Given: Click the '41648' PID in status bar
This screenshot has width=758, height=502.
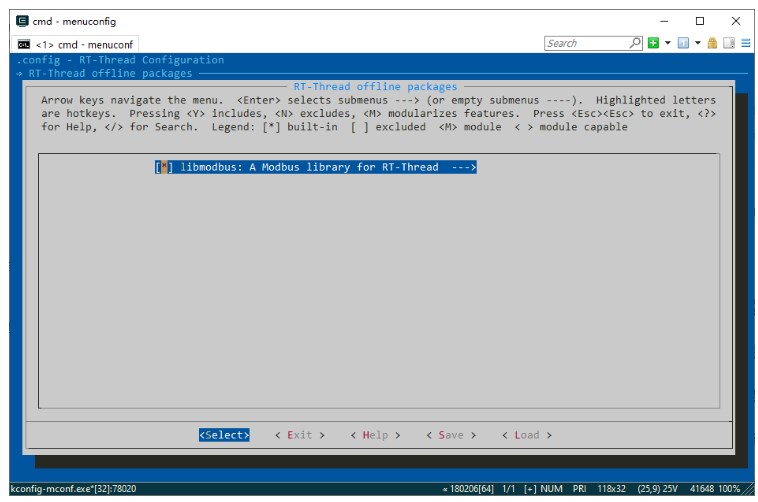Looking at the screenshot, I should [x=702, y=488].
